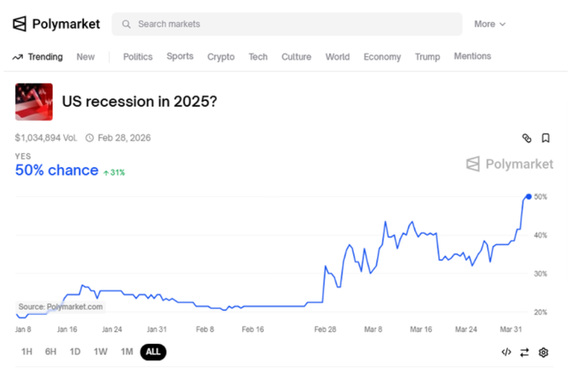Expand the More dropdown menu

(490, 24)
